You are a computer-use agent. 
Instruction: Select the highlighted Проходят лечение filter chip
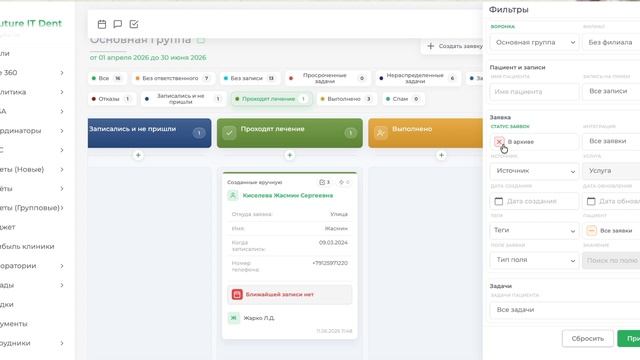[x=271, y=99]
